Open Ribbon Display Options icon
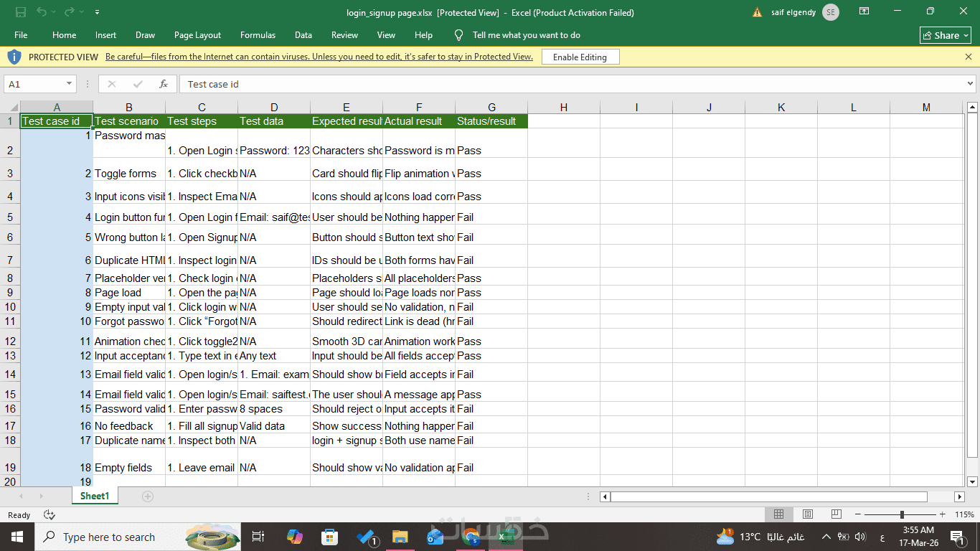This screenshot has height=551, width=980. [864, 11]
